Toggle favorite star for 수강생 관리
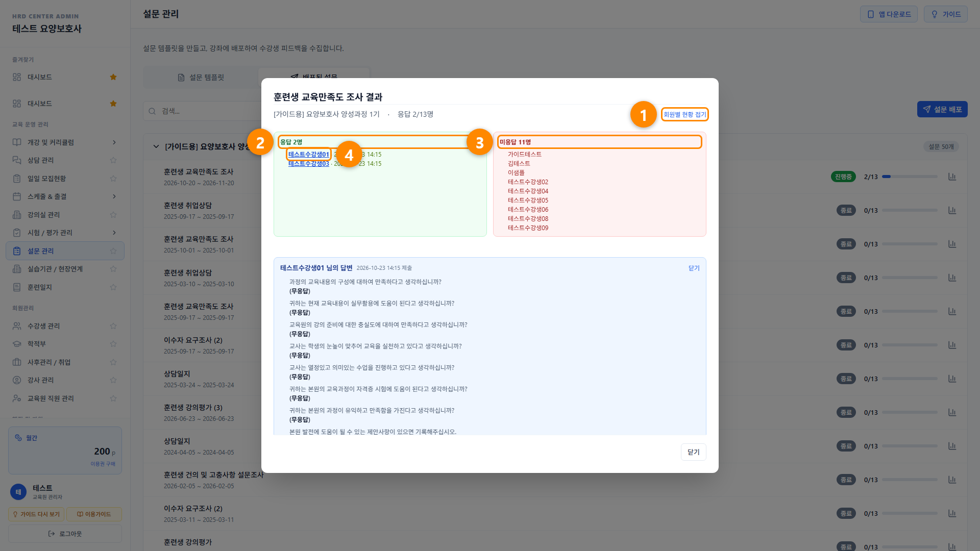 [x=113, y=326]
